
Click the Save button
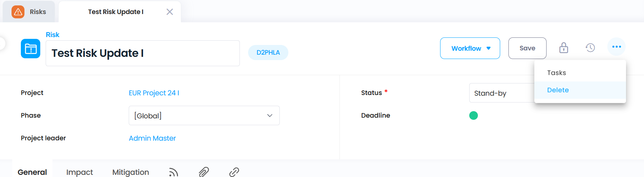point(527,48)
